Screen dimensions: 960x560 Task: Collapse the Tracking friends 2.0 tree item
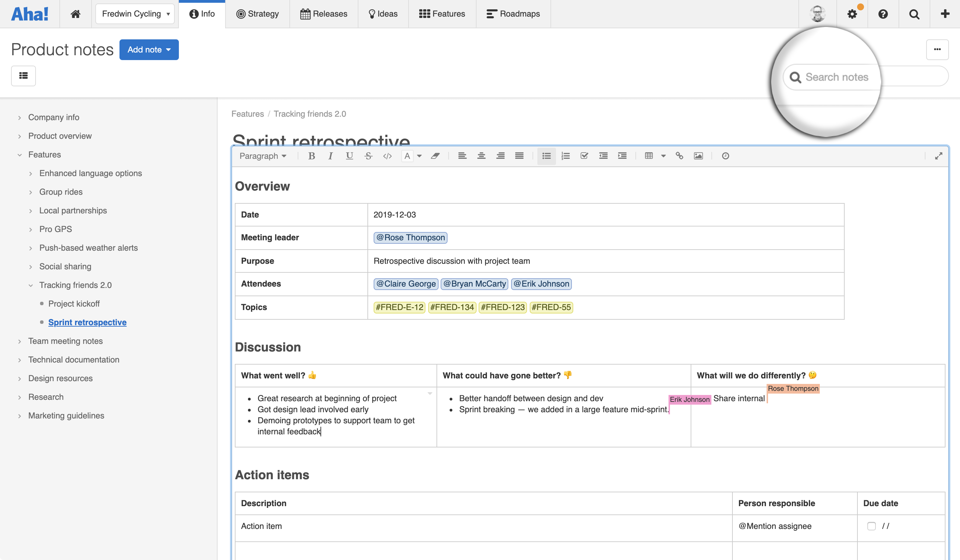point(31,285)
